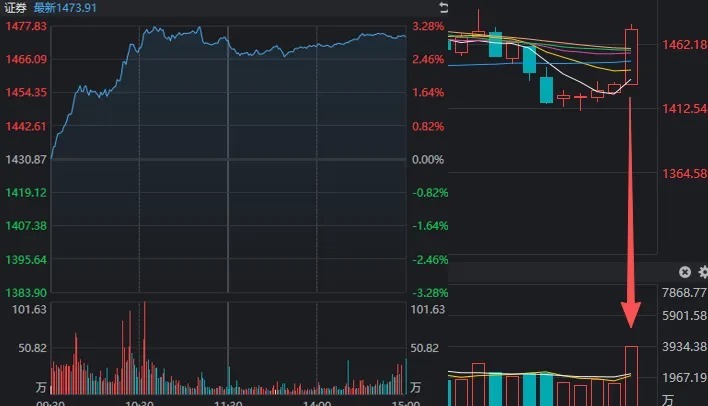Select the 1462.18 candlestick price label
708x406 pixels.
684,44
